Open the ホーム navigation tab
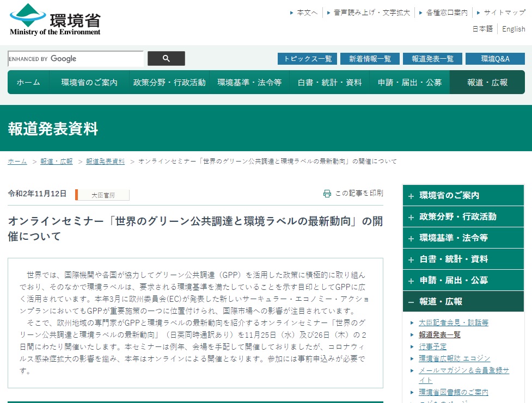The height and width of the screenshot is (403, 532). click(28, 83)
